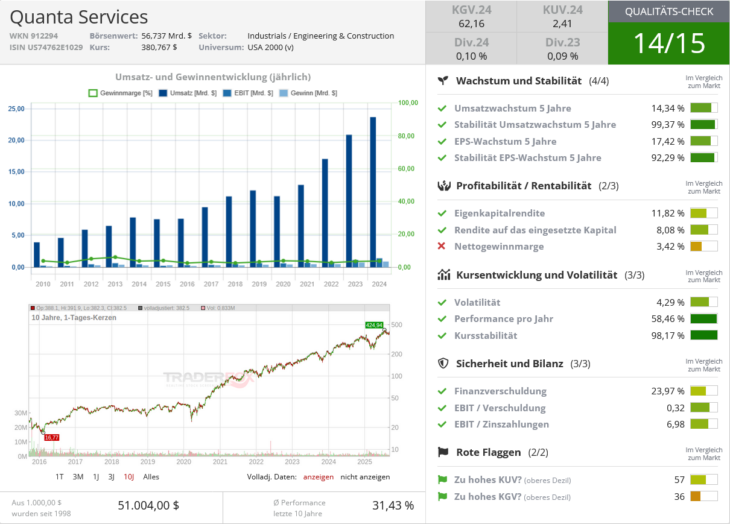Click the ISIN US74762E1029 text
Image resolution: width=730 pixels, height=524 pixels.
[46, 47]
